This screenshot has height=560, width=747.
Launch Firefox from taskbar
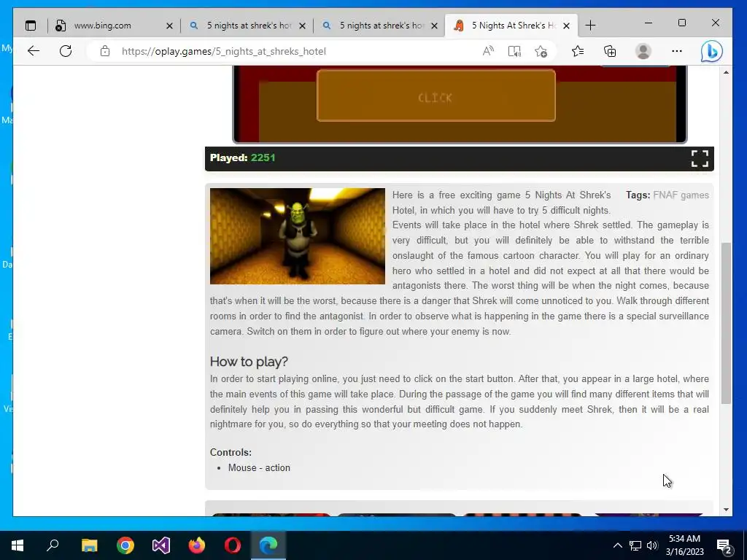point(197,545)
